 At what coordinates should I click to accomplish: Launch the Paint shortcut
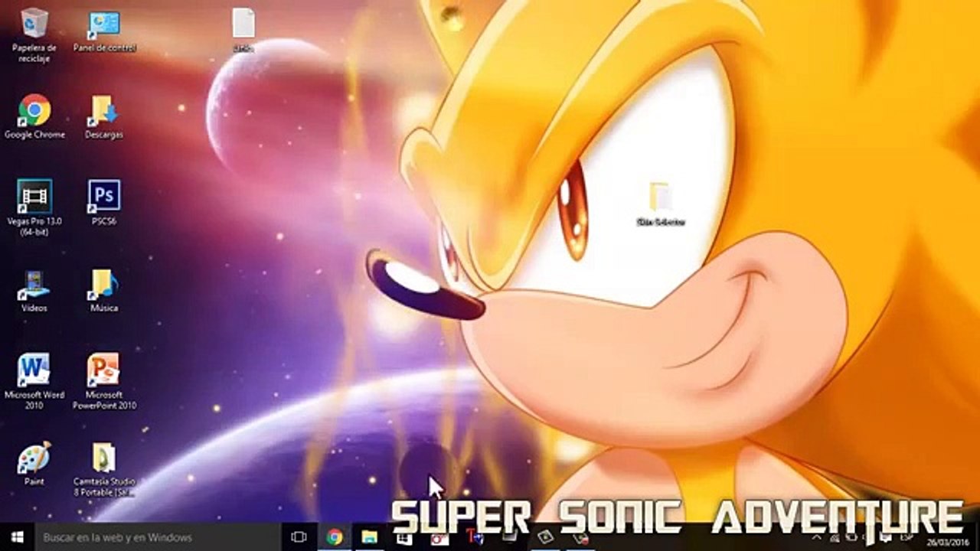(x=34, y=464)
